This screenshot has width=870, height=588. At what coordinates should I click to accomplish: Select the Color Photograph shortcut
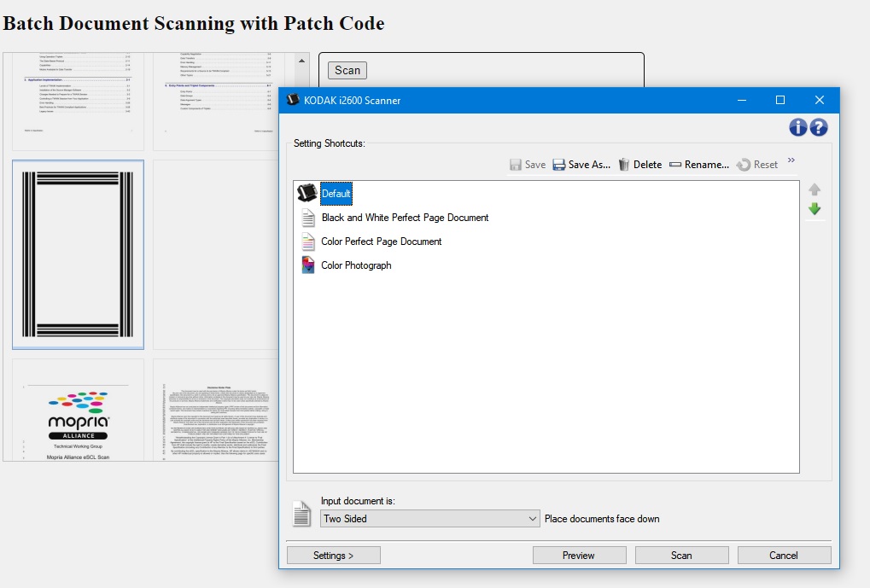[355, 265]
